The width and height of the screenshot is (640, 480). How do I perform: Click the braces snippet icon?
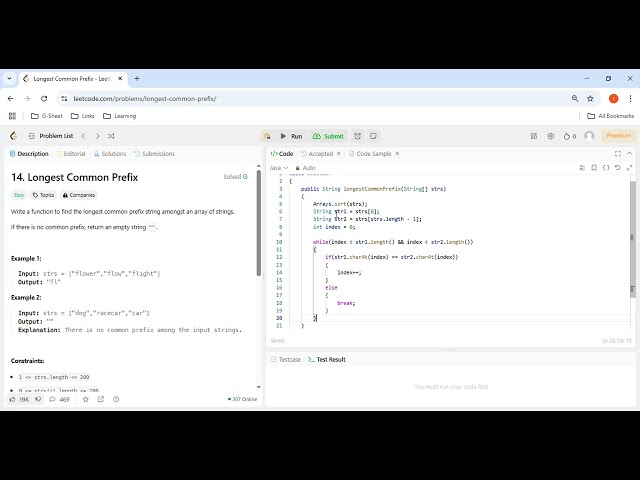[x=606, y=168]
